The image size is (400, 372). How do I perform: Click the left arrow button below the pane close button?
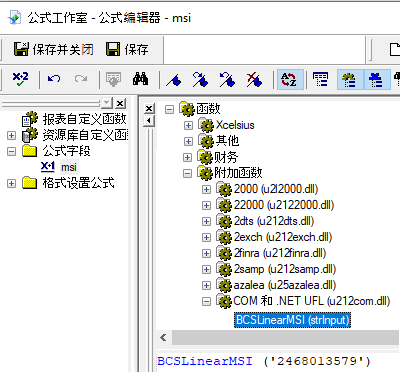pyautogui.click(x=149, y=120)
